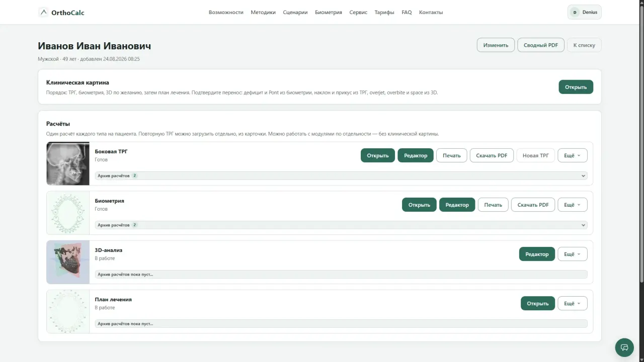644x362 pixels.
Task: Launch Редактор for 3D-анализ
Action: (537, 254)
